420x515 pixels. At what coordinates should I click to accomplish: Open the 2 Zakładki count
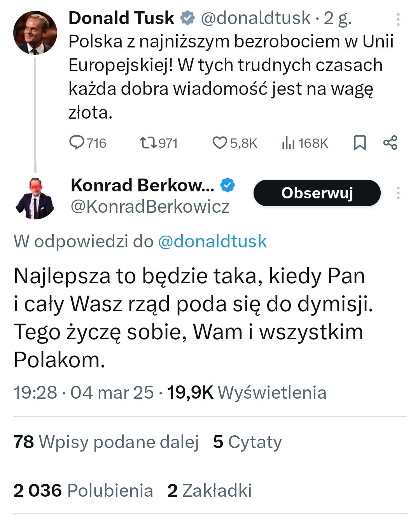[210, 490]
